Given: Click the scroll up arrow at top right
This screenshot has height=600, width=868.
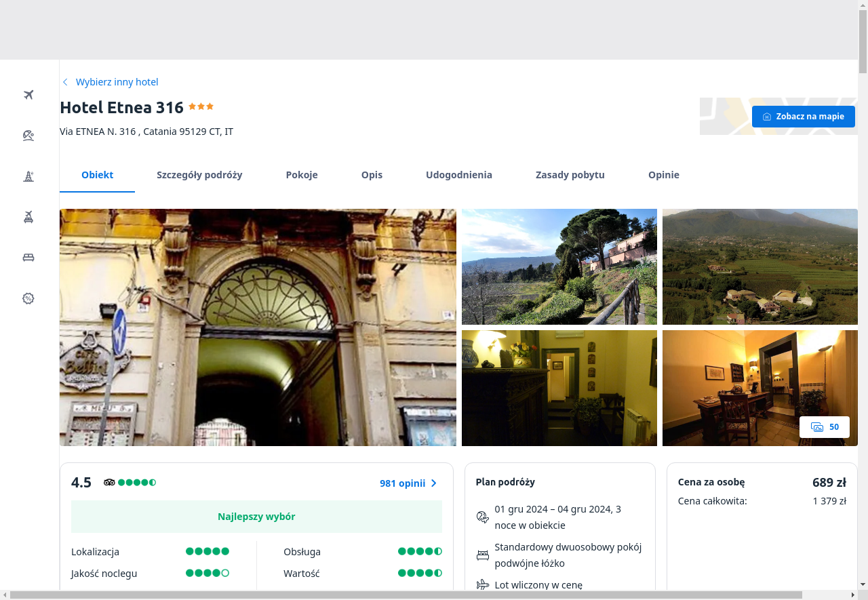Looking at the screenshot, I should (863, 5).
